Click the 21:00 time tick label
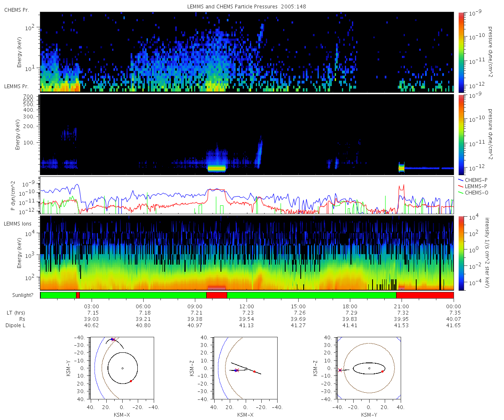 [402, 306]
